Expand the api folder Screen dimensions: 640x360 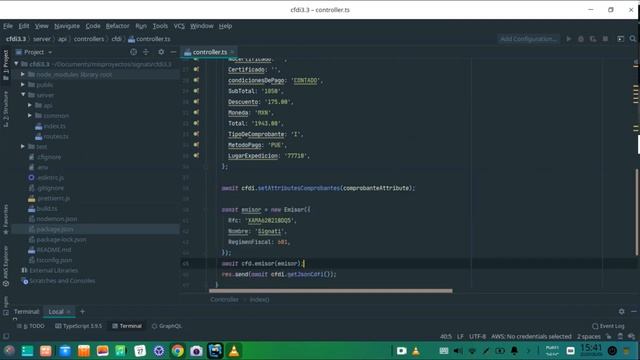[30, 105]
